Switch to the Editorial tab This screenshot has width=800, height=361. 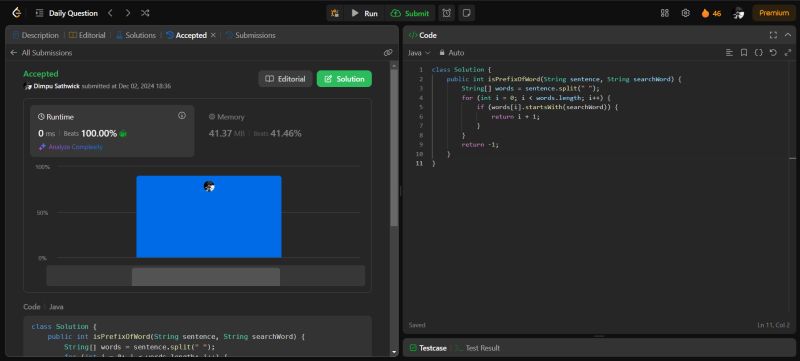pos(87,35)
